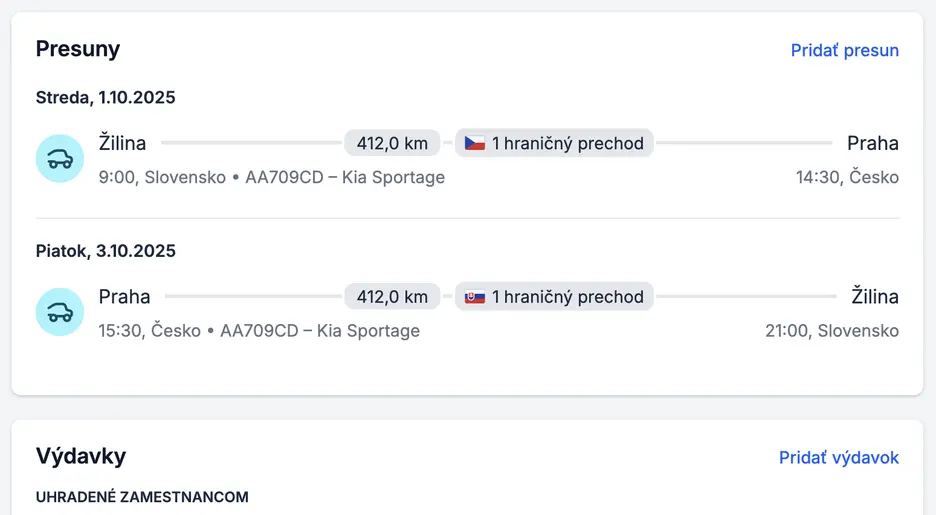Click '15:30, Česko • AA709CD' details line

point(259,330)
